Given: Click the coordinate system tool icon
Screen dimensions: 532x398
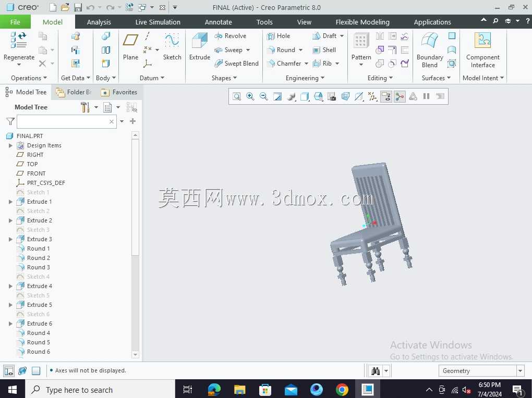Looking at the screenshot, I should [148, 64].
